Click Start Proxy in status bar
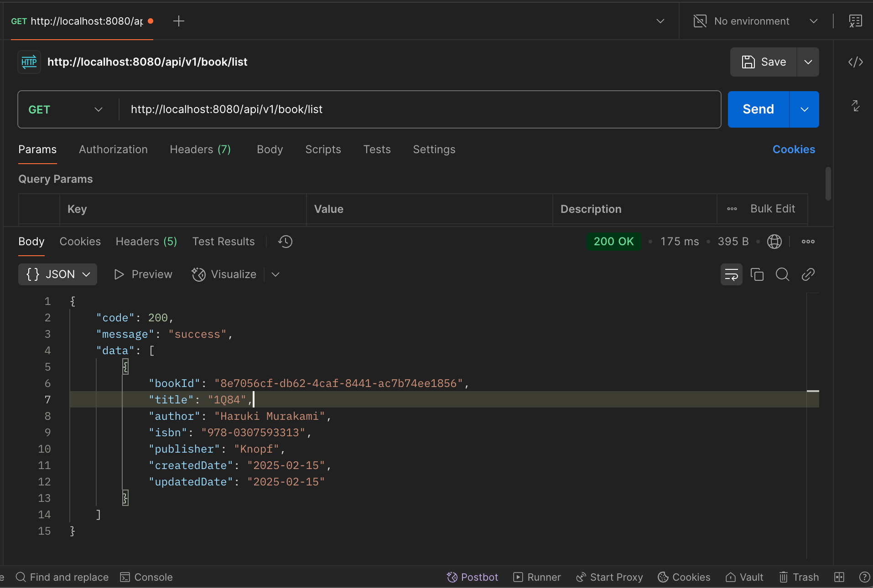 609,577
